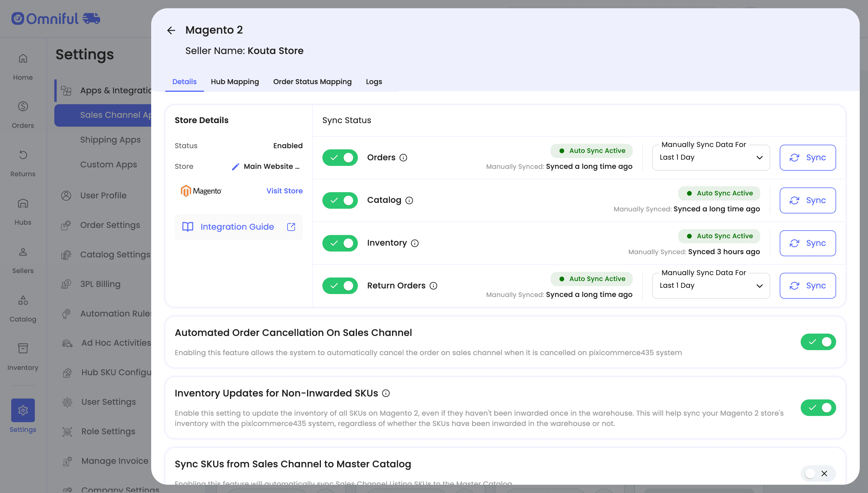Disable the Orders auto sync toggle
Viewport: 868px width, 493px height.
point(340,158)
